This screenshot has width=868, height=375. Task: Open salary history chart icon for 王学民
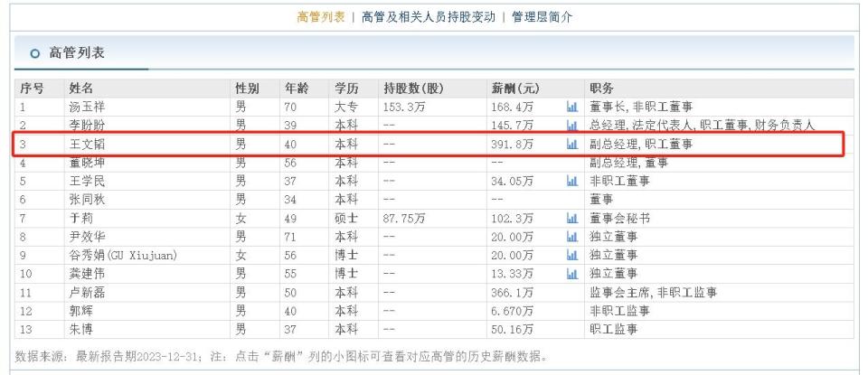click(571, 181)
